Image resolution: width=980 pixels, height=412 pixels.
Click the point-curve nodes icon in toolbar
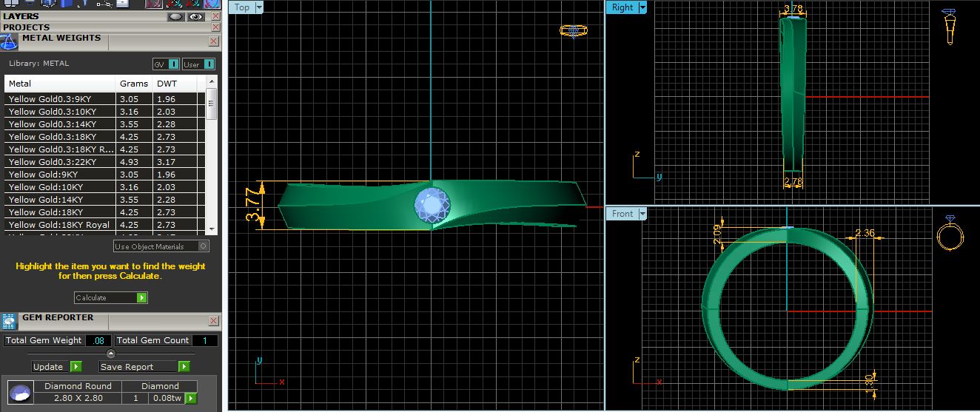[x=104, y=4]
